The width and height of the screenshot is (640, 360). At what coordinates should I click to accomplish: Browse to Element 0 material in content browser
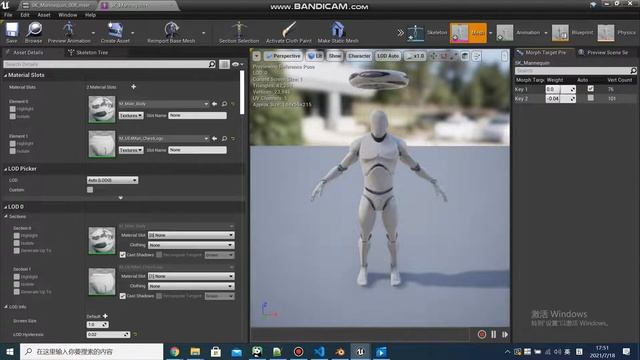point(224,104)
